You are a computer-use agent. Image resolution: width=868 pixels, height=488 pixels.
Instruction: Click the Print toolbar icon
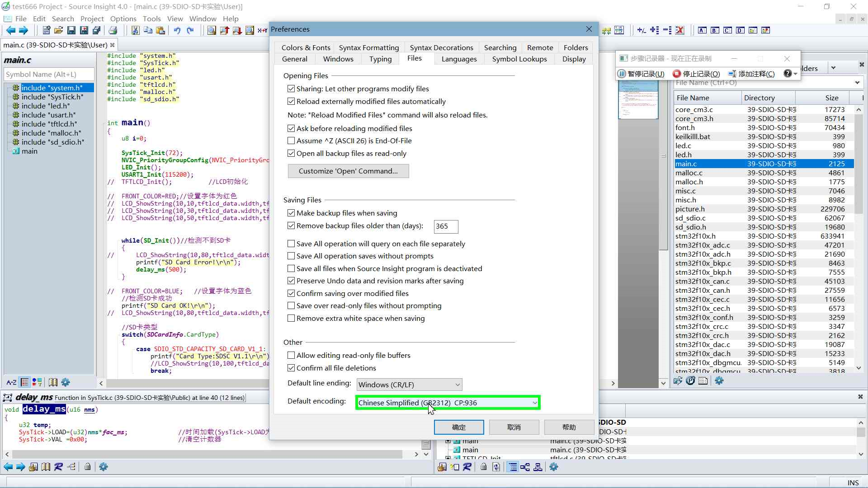click(x=113, y=31)
